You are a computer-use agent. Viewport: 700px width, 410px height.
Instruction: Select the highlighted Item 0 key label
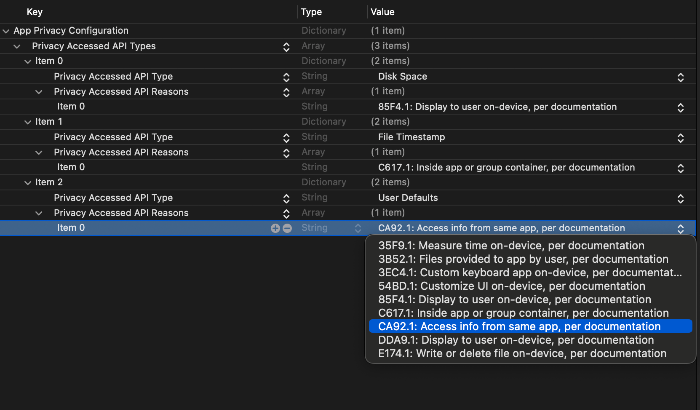point(71,228)
